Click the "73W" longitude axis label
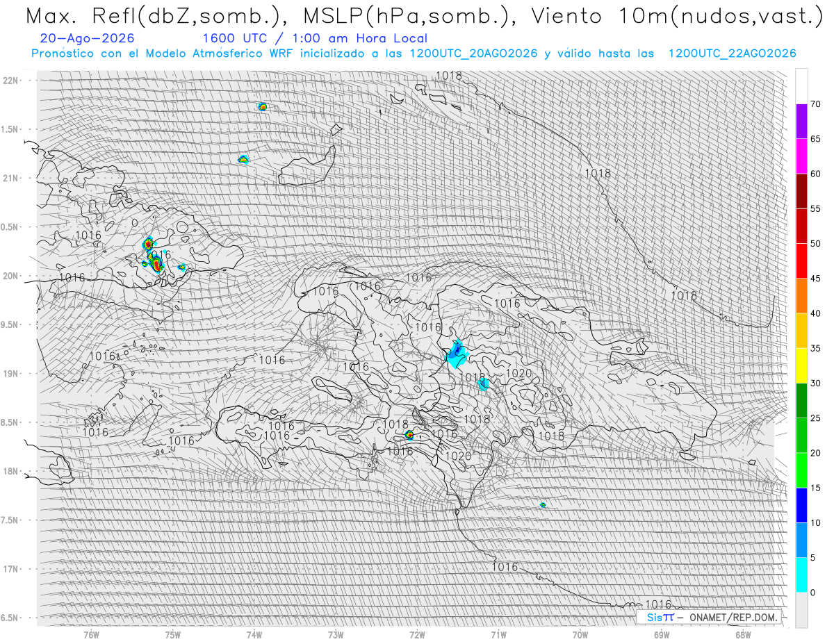 click(x=336, y=635)
